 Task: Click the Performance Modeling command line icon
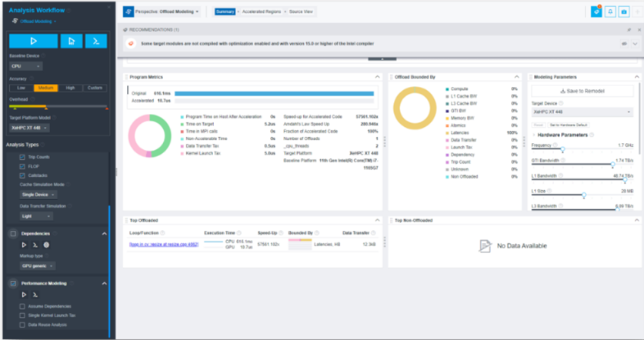(x=35, y=295)
